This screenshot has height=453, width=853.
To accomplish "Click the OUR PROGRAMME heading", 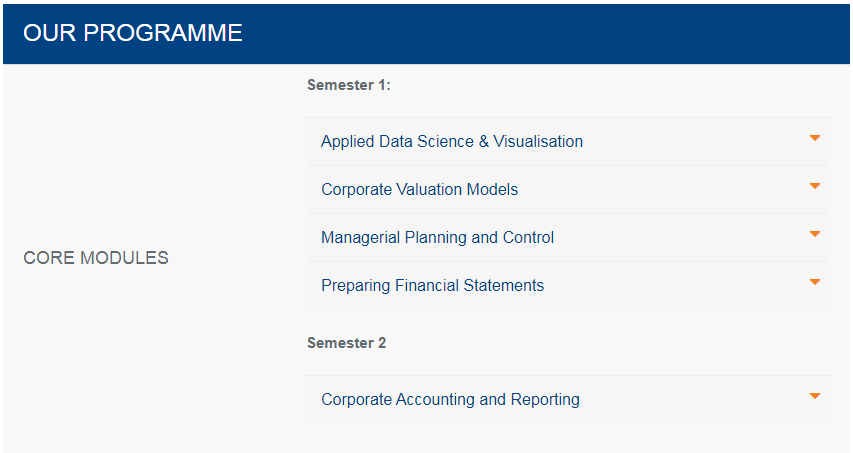I will [133, 33].
